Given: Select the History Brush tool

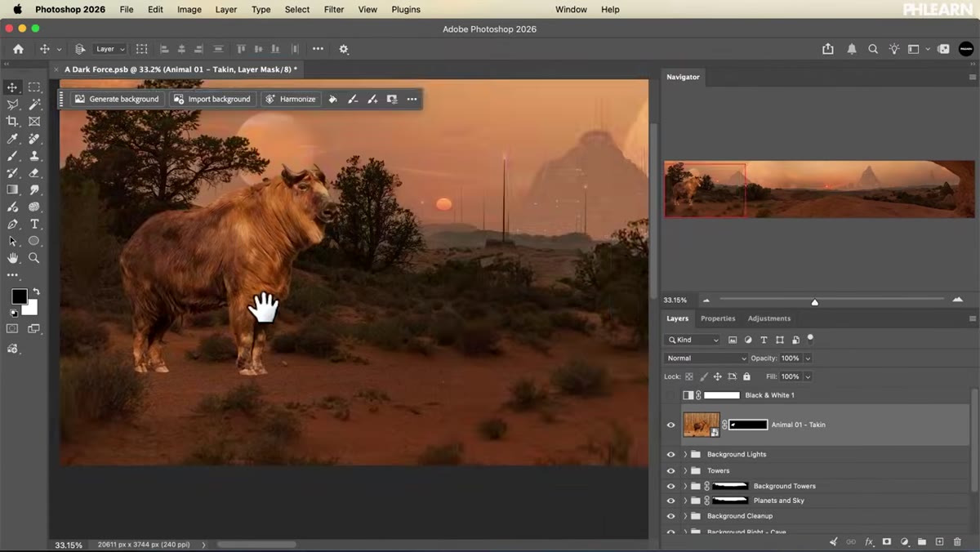Looking at the screenshot, I should [x=12, y=173].
